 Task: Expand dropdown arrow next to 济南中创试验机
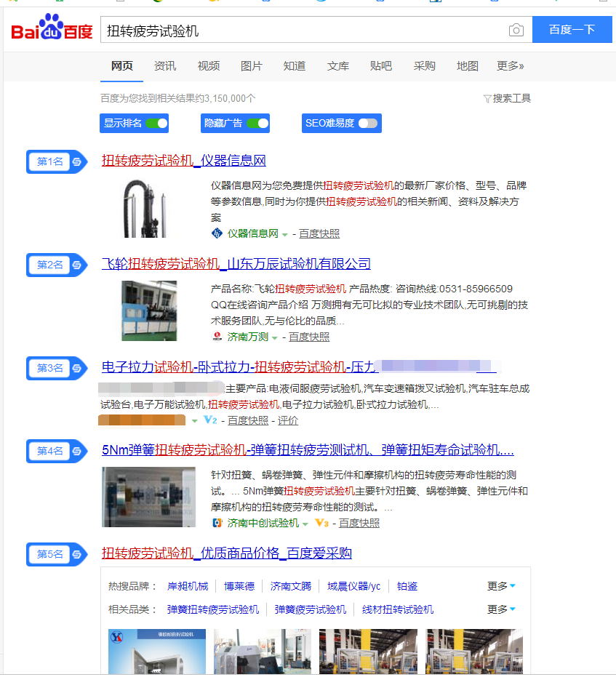click(305, 524)
